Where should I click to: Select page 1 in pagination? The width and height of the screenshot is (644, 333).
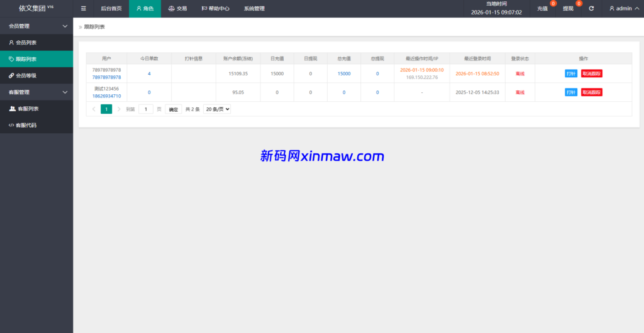(106, 109)
